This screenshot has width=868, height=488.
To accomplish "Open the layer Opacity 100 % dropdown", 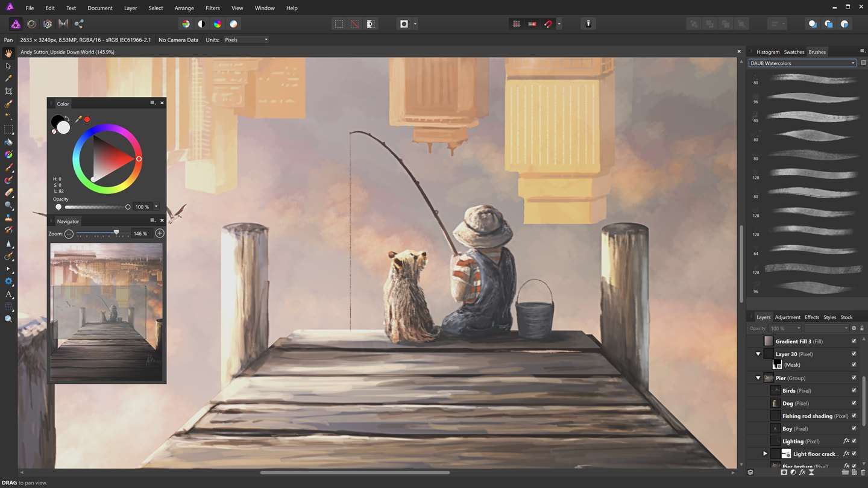I will [785, 328].
